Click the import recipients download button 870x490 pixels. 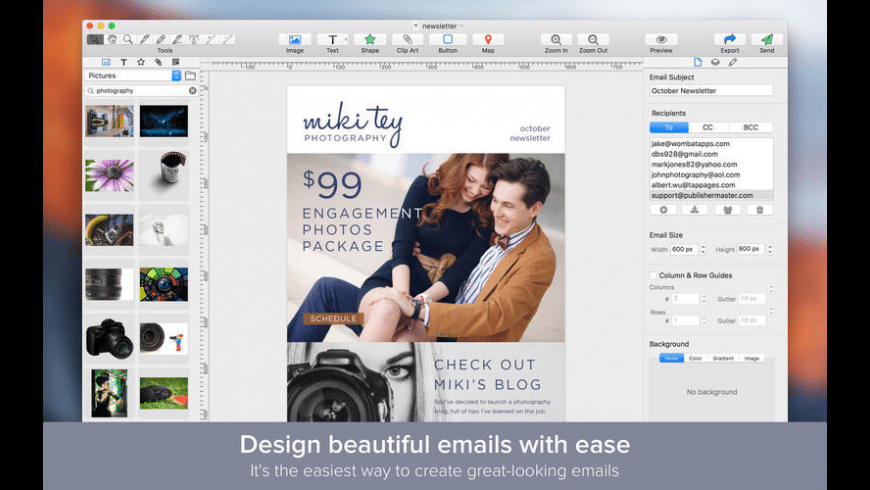click(x=694, y=210)
